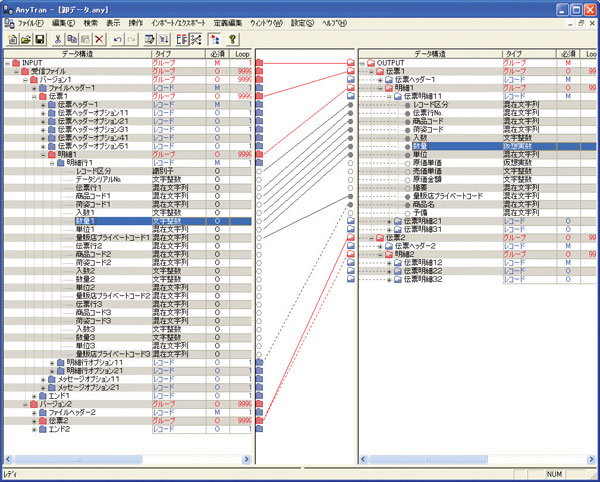Viewport: 600px width, 482px height.
Task: Click the right pane データ構造 column header
Action: (x=431, y=54)
